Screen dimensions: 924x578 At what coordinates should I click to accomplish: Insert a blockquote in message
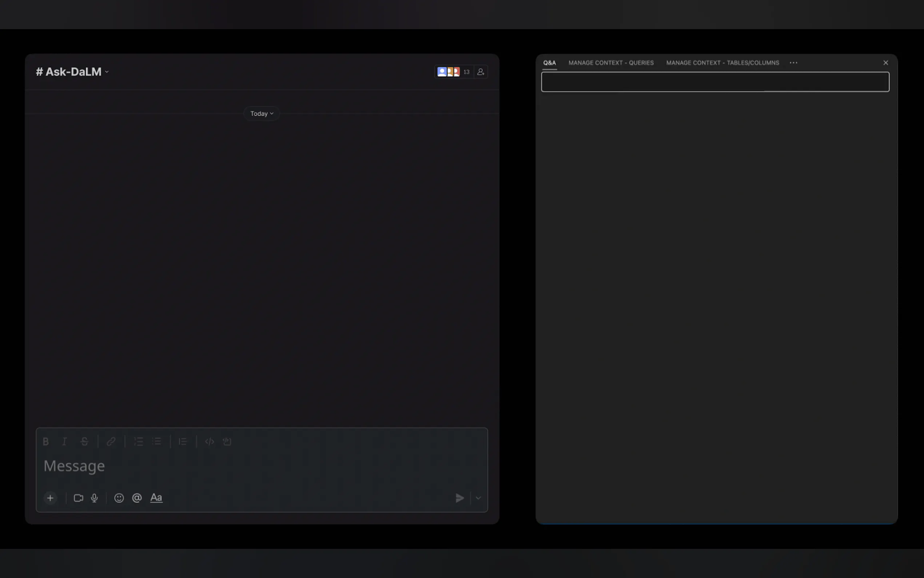(183, 442)
